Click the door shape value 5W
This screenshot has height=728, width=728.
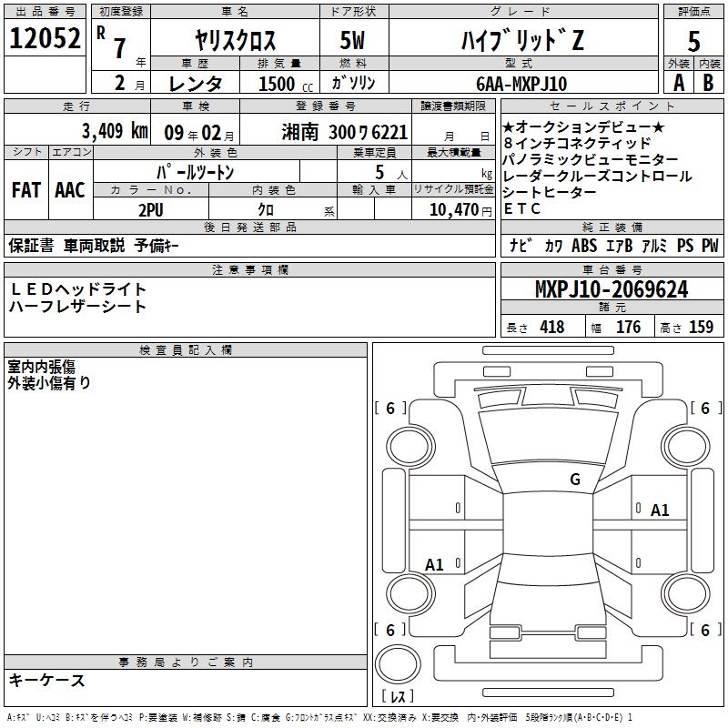(x=352, y=40)
